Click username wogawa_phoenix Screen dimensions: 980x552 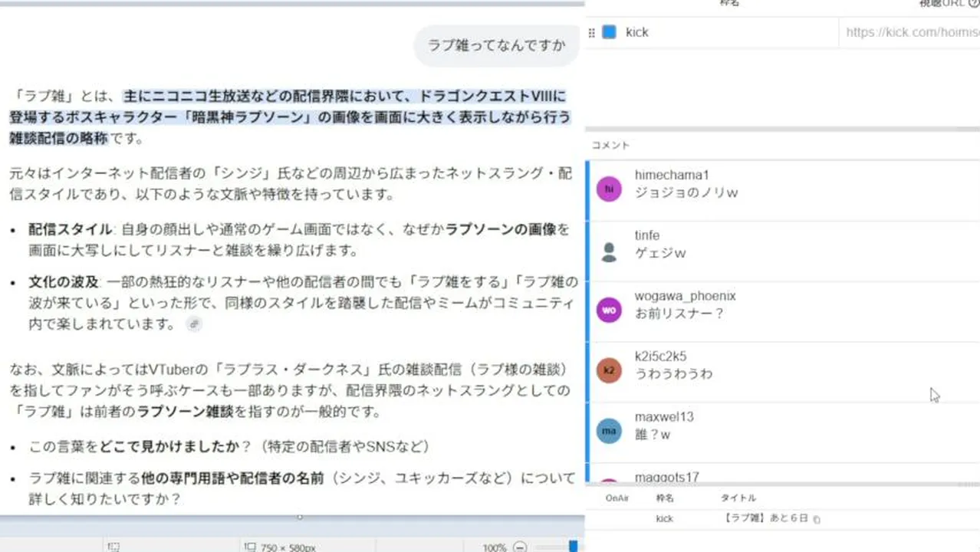[685, 296]
